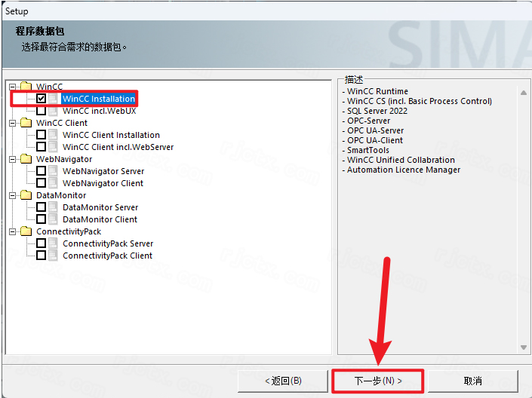Viewport: 532px width, 398px height.
Task: Tick WinCC Client incl.WebServer checkbox
Action: click(x=41, y=147)
